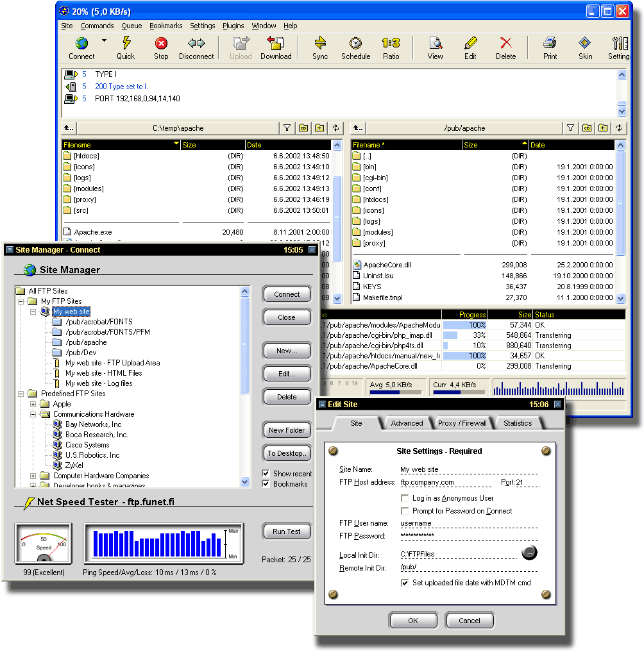644x652 pixels.
Task: Click the Print toolbar icon
Action: pos(550,43)
